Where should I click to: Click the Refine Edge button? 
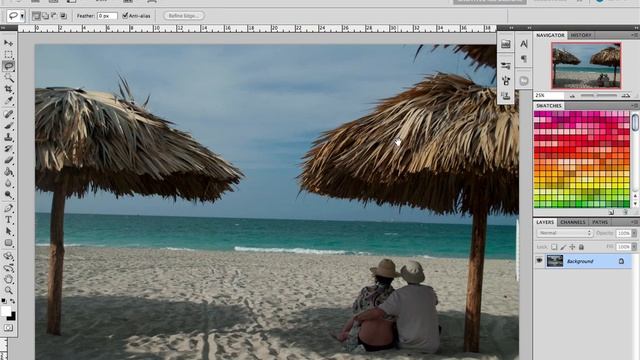(x=184, y=16)
